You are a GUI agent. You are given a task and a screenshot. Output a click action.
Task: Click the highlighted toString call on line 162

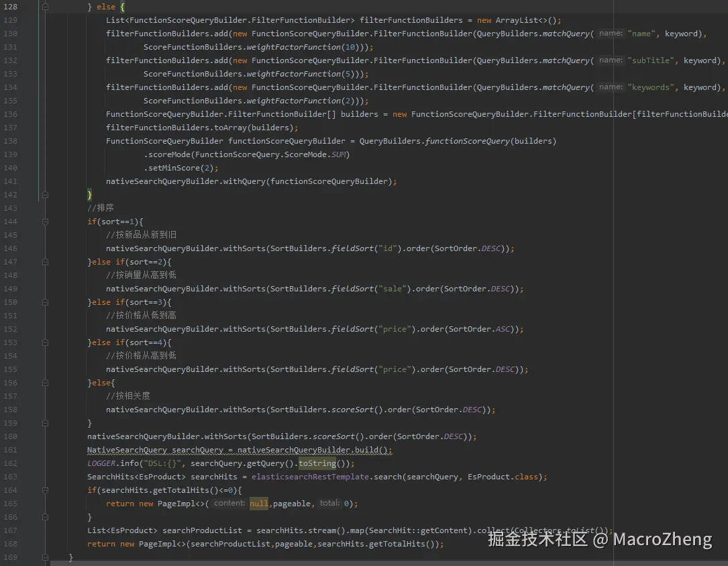click(x=317, y=463)
